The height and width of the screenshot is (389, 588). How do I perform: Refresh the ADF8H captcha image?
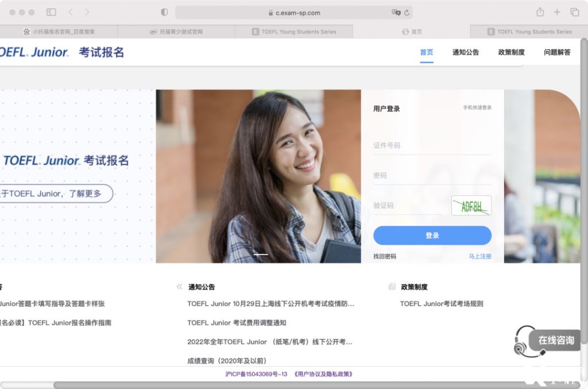click(471, 206)
